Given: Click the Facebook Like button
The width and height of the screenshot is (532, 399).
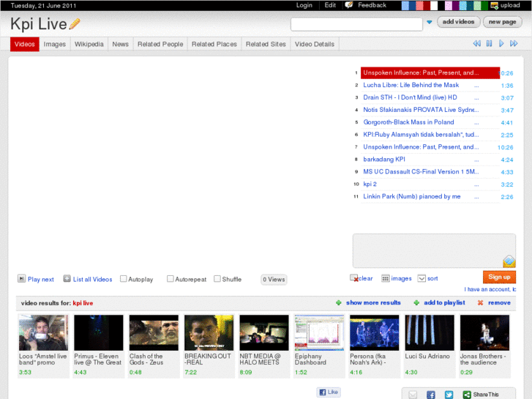Looking at the screenshot, I should coord(329,392).
